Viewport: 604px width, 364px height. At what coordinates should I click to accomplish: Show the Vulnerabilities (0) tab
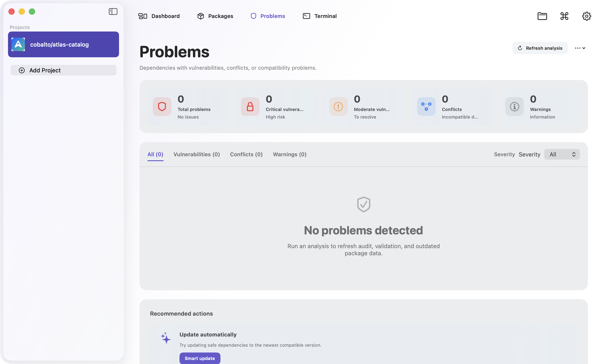point(197,154)
